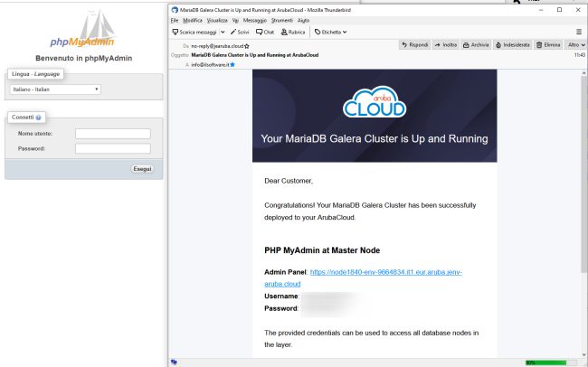Archive the message with Archivia
The width and height of the screenshot is (588, 367).
476,45
